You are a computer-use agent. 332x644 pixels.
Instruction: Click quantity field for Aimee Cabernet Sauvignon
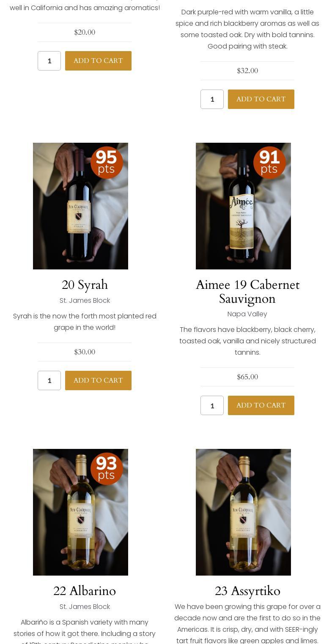click(x=212, y=405)
